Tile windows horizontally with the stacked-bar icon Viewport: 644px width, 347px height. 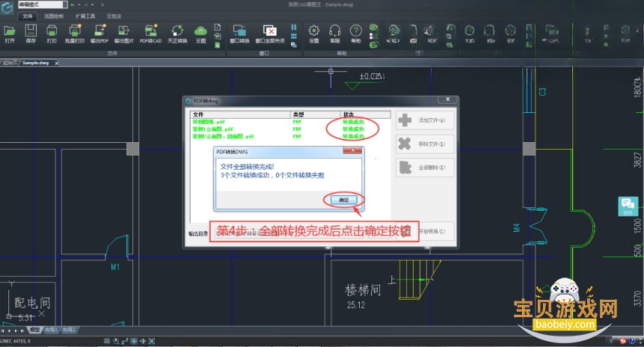coord(294,36)
